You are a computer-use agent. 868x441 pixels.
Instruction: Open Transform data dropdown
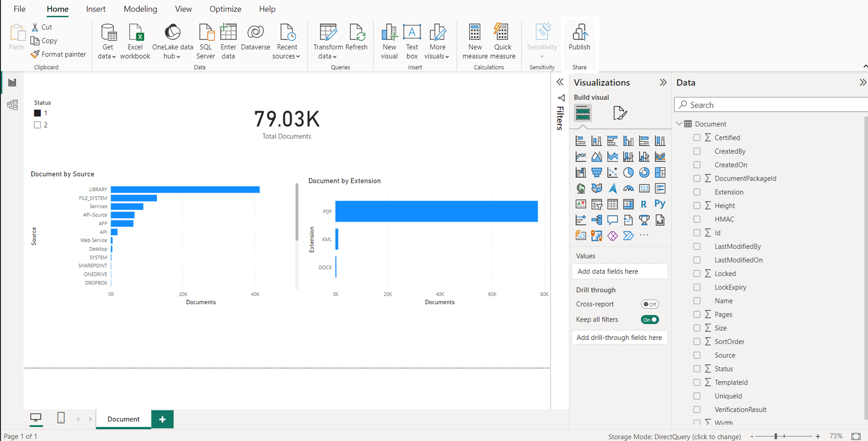point(328,42)
